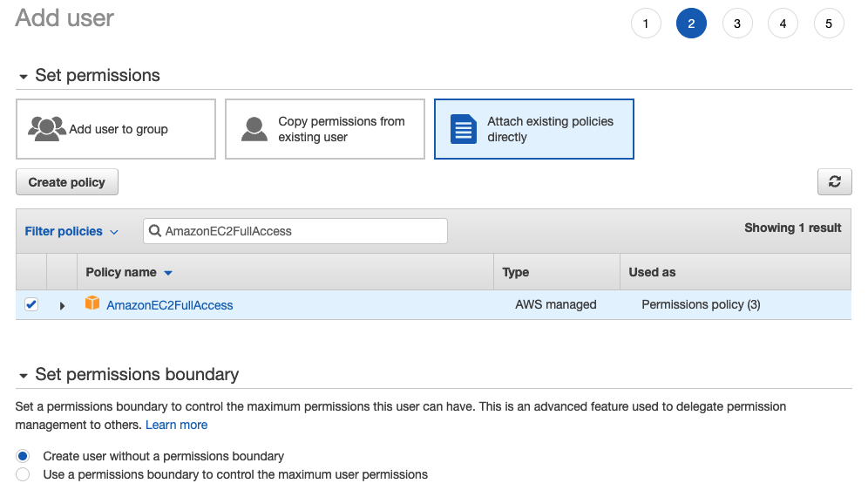Collapse the Set permissions section
Image resolution: width=868 pixels, height=497 pixels.
(23, 77)
